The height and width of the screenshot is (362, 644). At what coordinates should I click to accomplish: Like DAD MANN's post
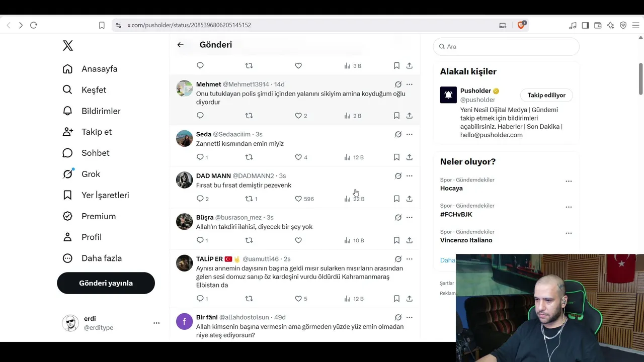click(x=298, y=199)
